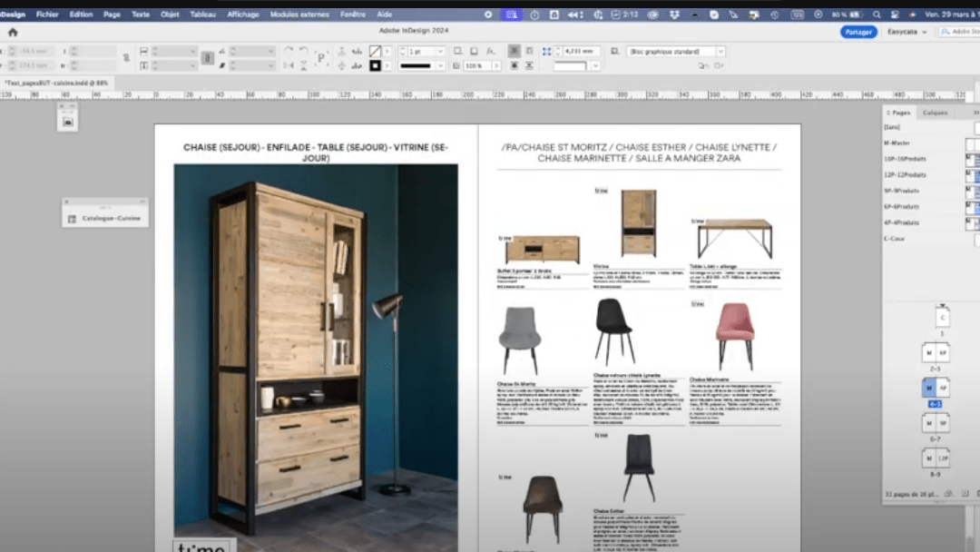Image resolution: width=980 pixels, height=552 pixels.
Task: Click the small floating image panel icon
Action: 67,122
